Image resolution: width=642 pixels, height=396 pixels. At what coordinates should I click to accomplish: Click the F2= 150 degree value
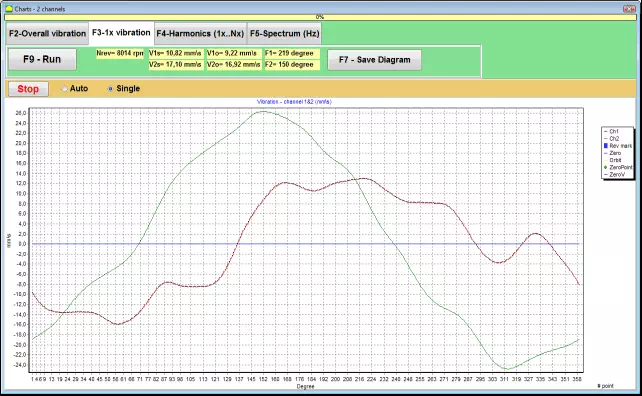click(x=292, y=65)
